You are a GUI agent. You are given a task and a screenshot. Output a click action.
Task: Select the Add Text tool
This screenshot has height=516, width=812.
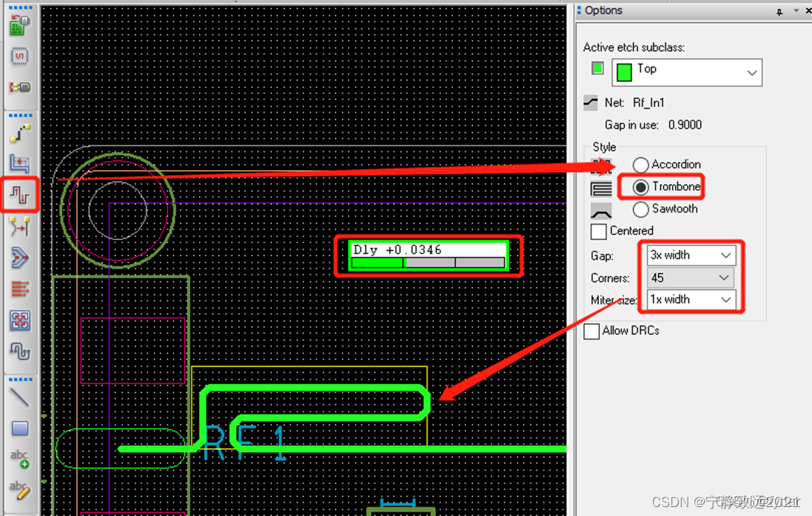point(19,459)
